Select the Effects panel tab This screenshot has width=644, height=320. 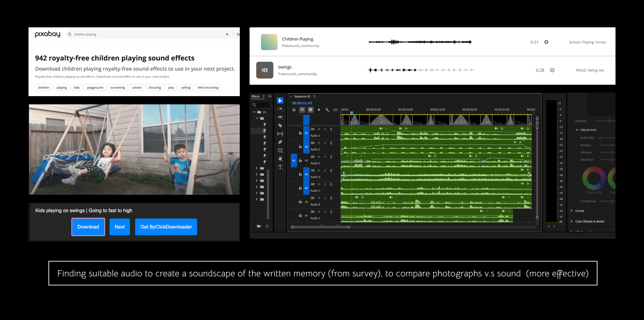tap(255, 96)
